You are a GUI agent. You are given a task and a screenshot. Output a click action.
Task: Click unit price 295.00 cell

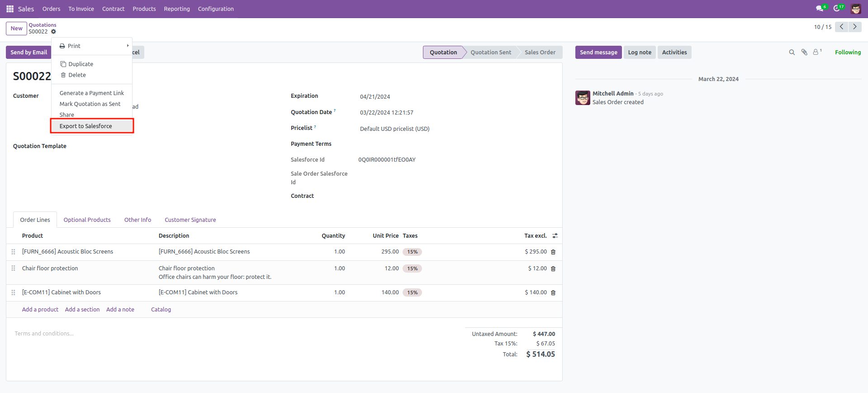click(389, 252)
